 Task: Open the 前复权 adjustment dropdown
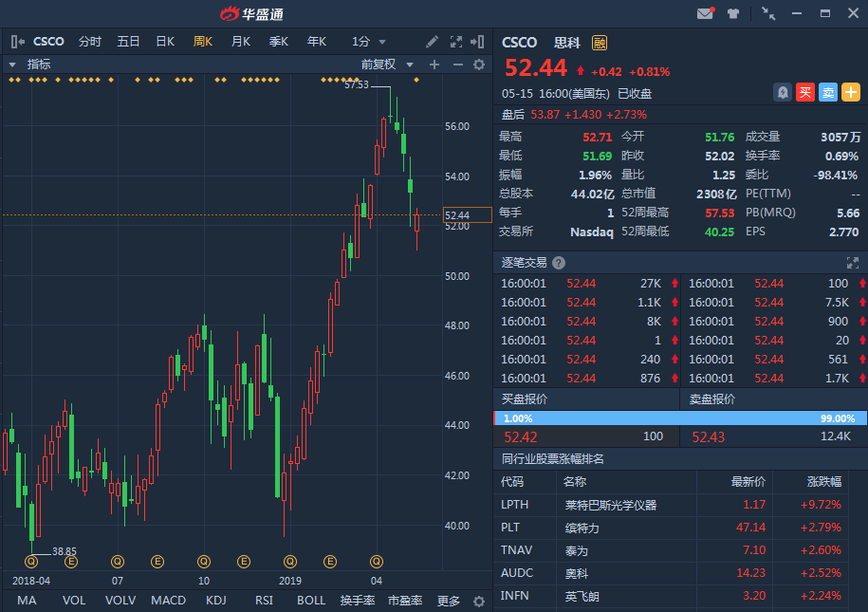(391, 65)
